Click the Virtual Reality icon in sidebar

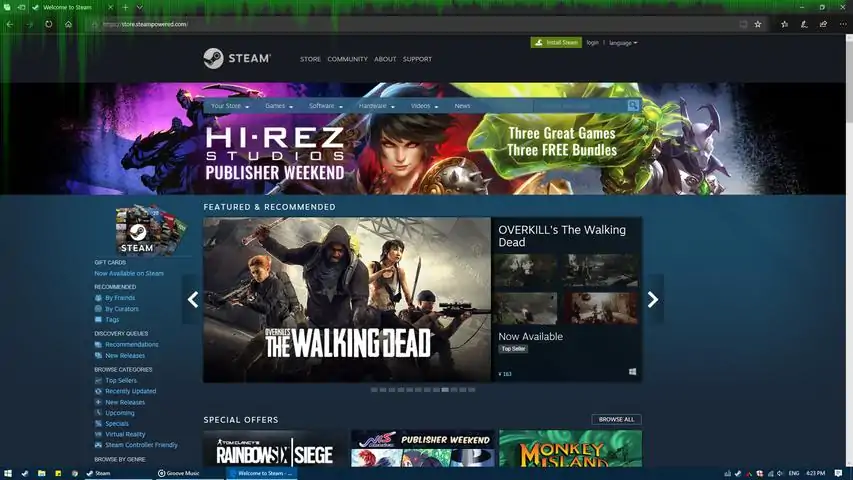[98, 434]
